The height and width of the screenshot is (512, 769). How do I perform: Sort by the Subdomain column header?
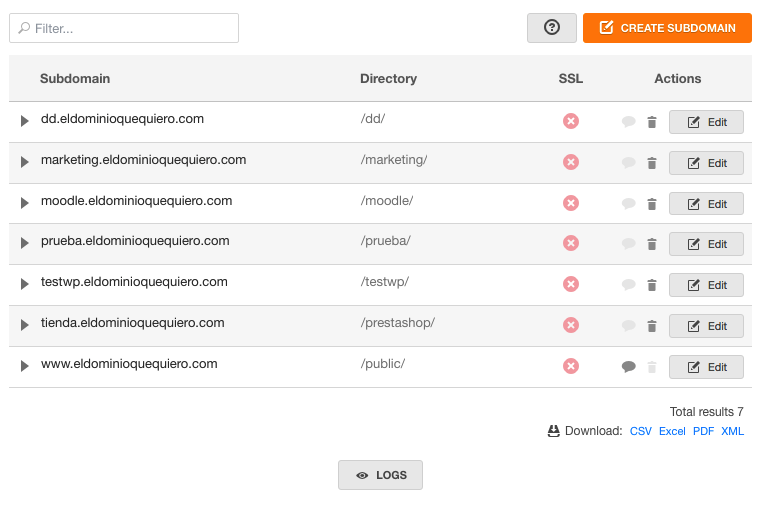(x=75, y=78)
